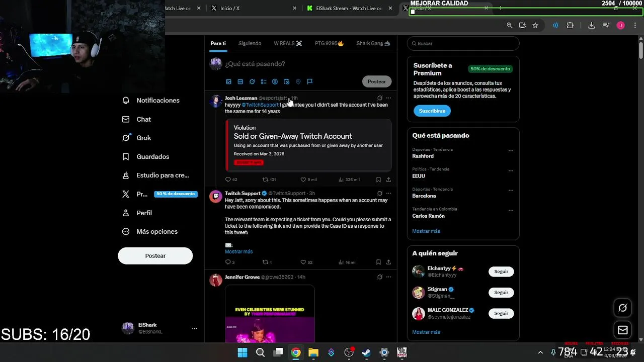Screen dimensions: 644x362
Task: Go to Chat in the sidebar
Action: tap(137, 119)
